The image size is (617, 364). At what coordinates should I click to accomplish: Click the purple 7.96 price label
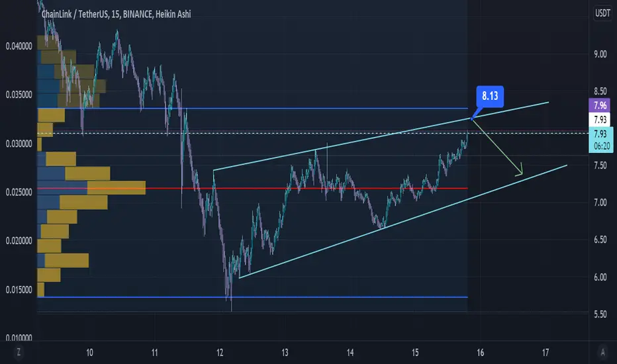[x=600, y=105]
